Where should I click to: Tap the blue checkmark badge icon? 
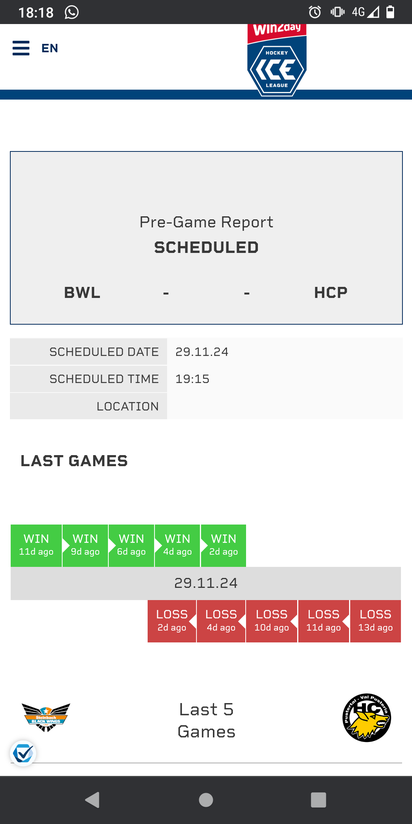pyautogui.click(x=23, y=754)
